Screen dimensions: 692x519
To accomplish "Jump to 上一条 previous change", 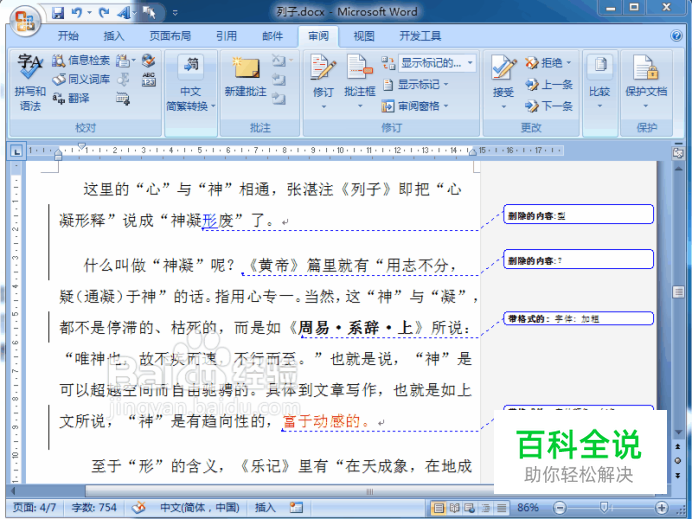I will point(549,84).
